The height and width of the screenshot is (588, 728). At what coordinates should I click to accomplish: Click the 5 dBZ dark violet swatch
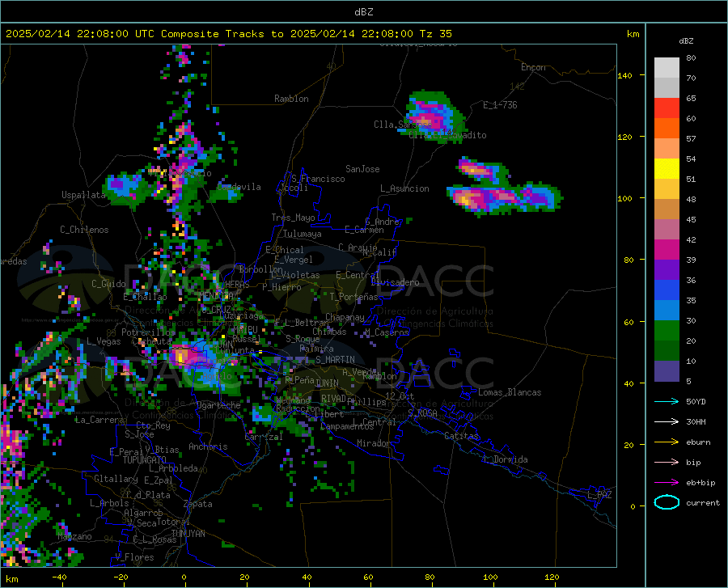tap(667, 370)
